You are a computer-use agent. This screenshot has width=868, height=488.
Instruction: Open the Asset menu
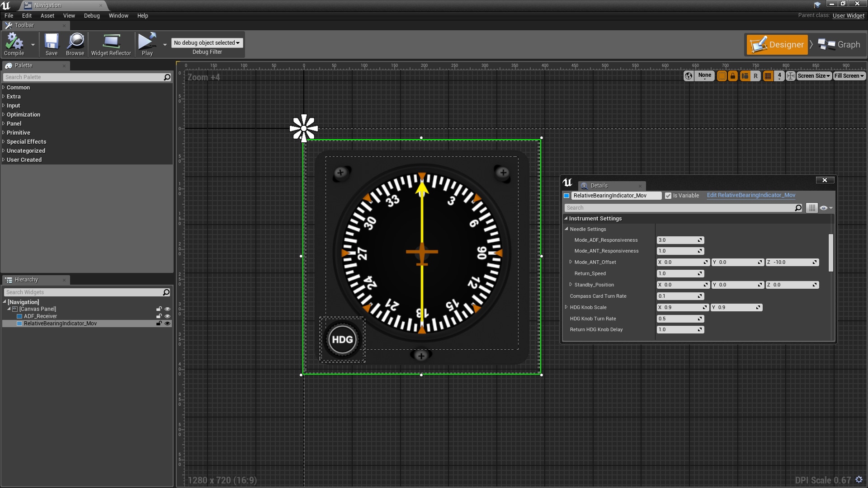(x=47, y=16)
